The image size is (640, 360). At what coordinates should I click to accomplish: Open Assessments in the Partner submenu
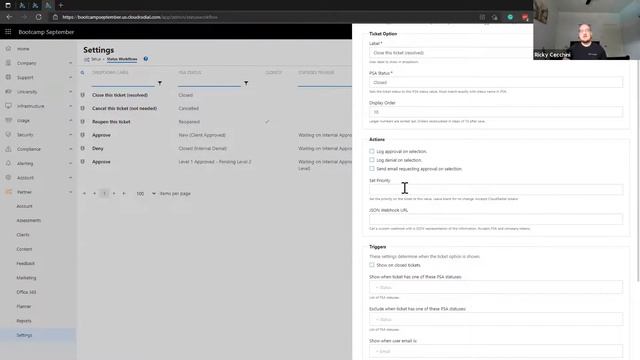pyautogui.click(x=29, y=220)
